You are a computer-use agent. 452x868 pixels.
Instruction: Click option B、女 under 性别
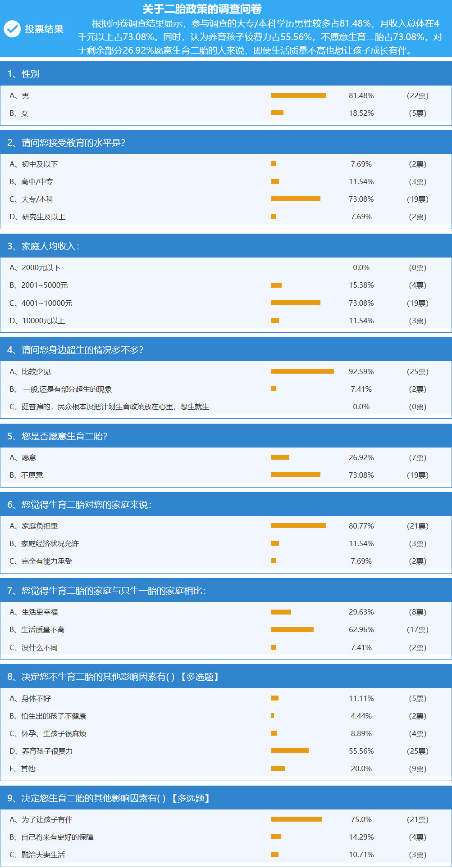[x=19, y=113]
